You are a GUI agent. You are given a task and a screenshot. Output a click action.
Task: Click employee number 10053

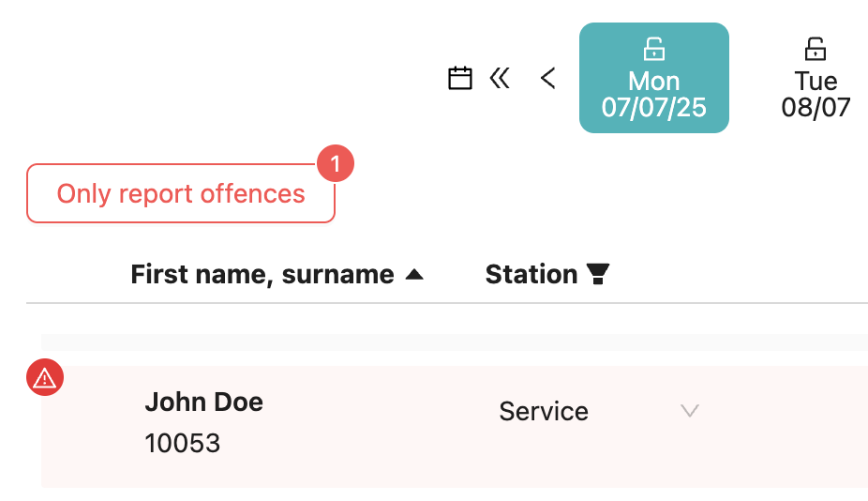pos(182,443)
